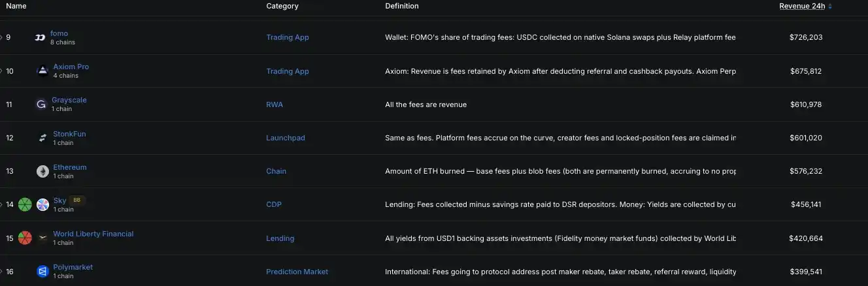
Task: Open the Polymarket protocol link
Action: 73,267
